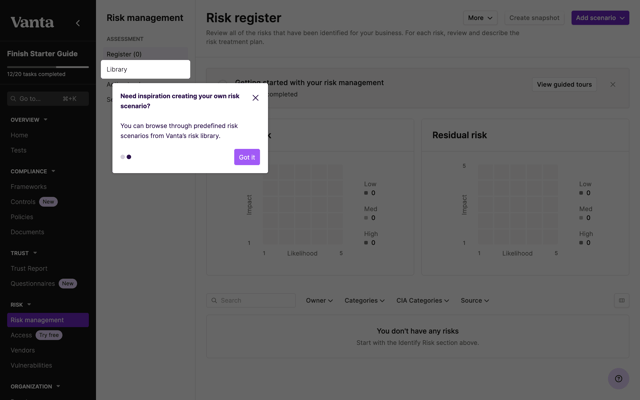Open the Go to quick search box
640x400 pixels.
pos(48,99)
